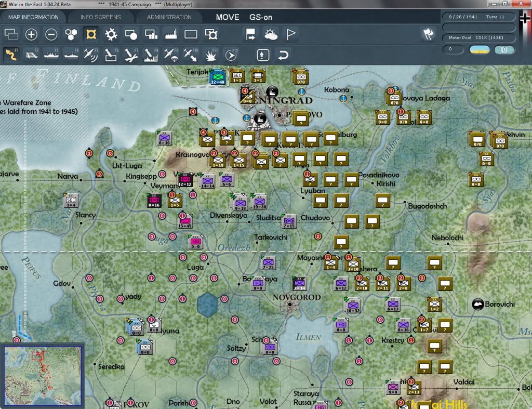Select the SEC 1=1 unit by Leningrad

(x=237, y=76)
